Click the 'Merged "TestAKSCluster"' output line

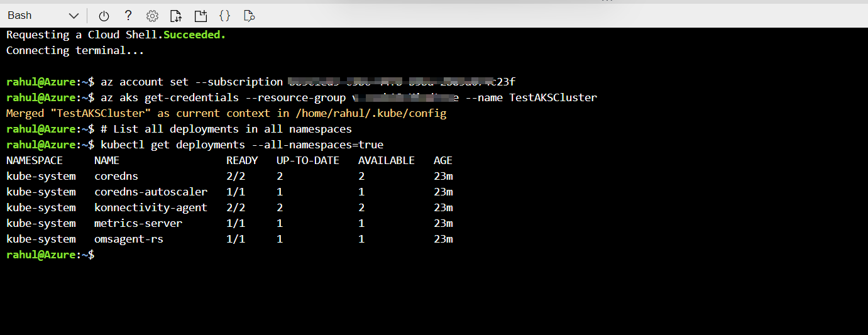pos(226,113)
